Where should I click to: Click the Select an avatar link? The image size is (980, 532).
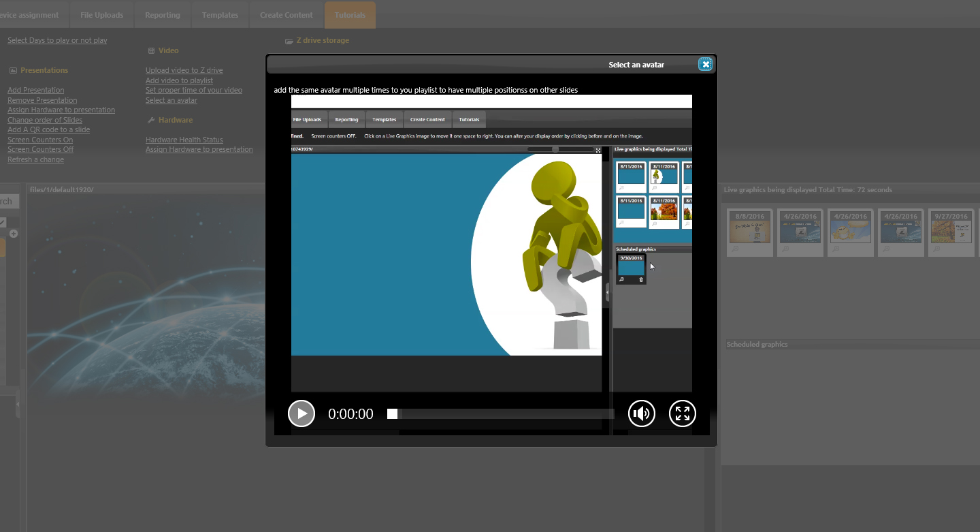(171, 100)
